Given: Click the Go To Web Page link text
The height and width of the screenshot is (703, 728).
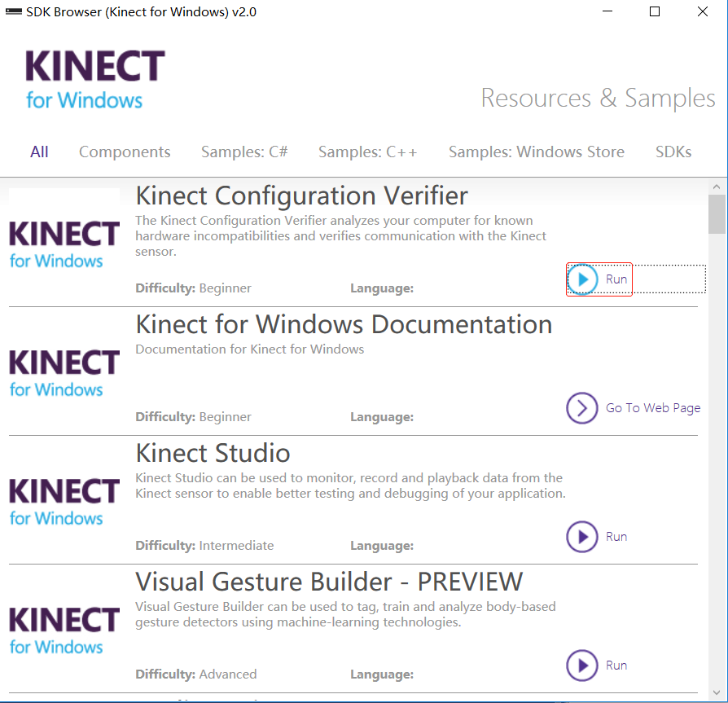Looking at the screenshot, I should pyautogui.click(x=652, y=408).
